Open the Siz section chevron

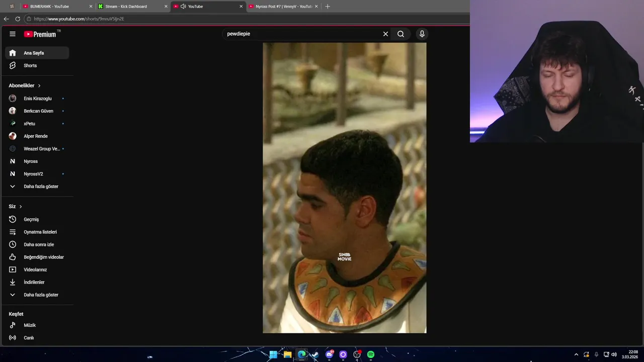pyautogui.click(x=20, y=207)
